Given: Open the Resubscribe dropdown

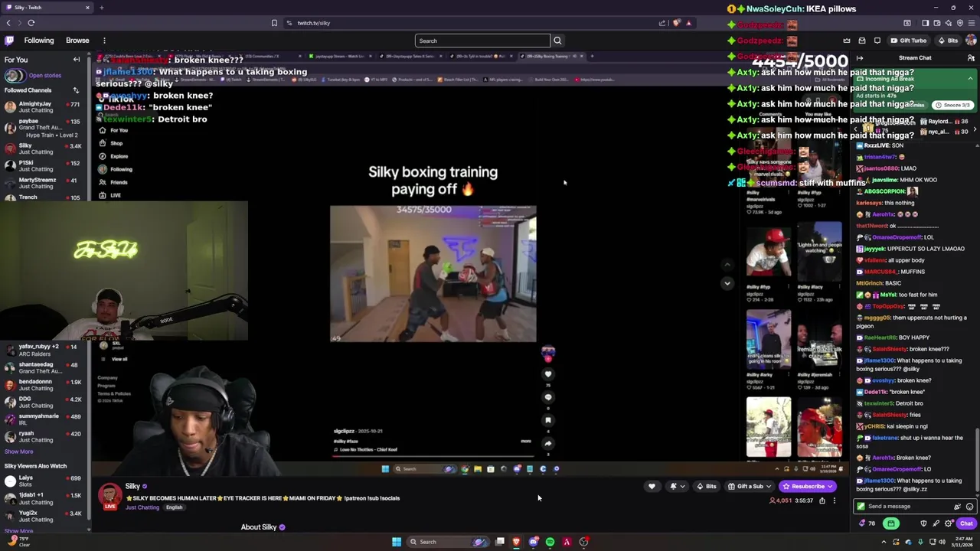Looking at the screenshot, I should coord(808,486).
